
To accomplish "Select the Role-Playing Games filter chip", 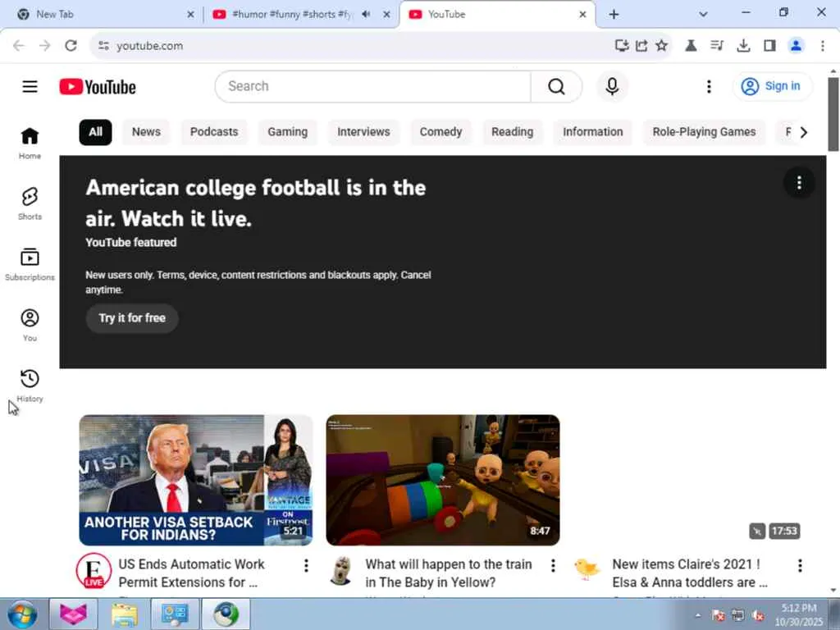I will (704, 132).
